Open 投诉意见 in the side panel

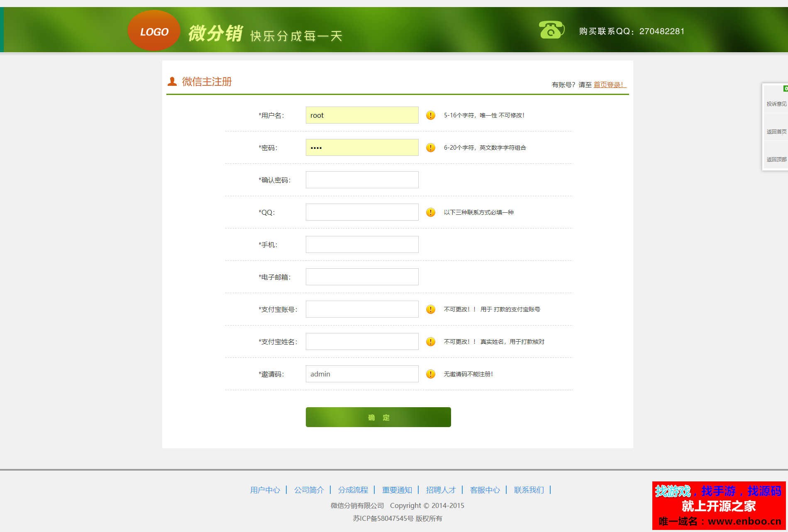click(776, 104)
